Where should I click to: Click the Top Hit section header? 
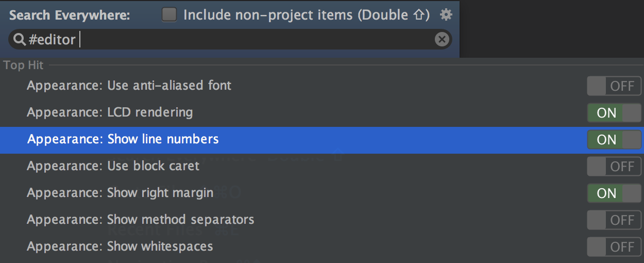pos(24,65)
